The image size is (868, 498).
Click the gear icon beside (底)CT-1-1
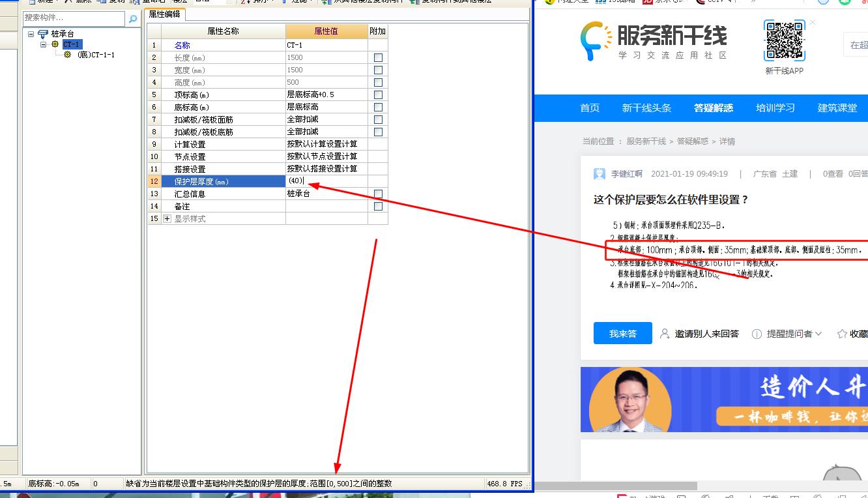tap(68, 55)
